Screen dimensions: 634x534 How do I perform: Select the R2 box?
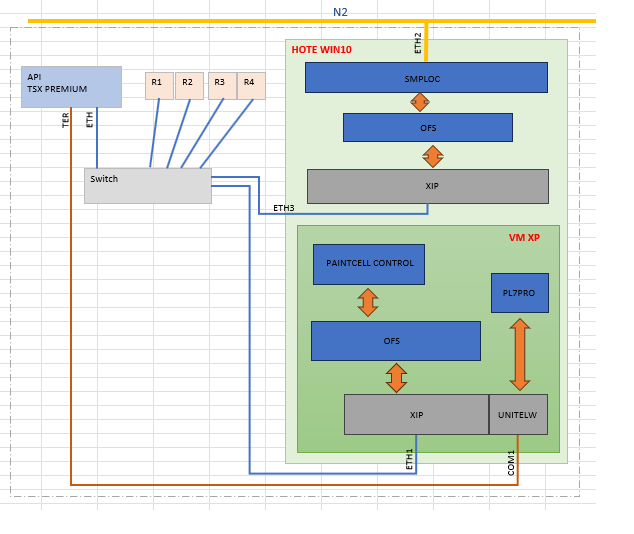coord(189,86)
